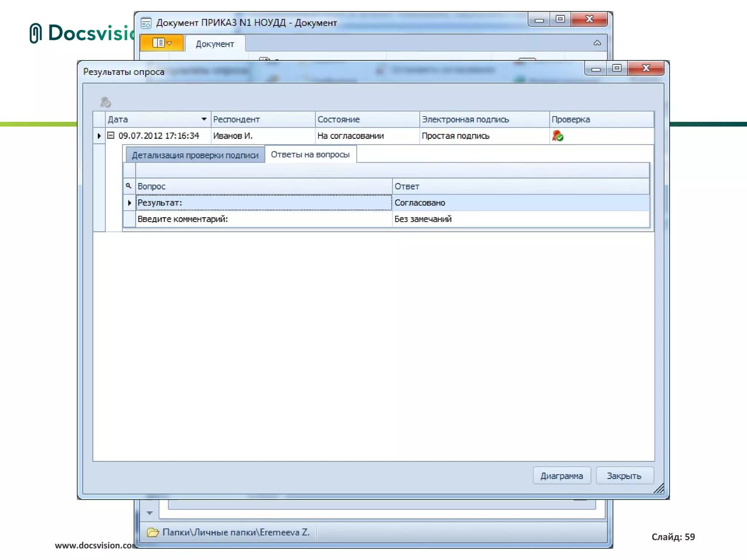Click the folder icon in the status bar
Viewport: 747px width, 560px height.
pyautogui.click(x=153, y=532)
